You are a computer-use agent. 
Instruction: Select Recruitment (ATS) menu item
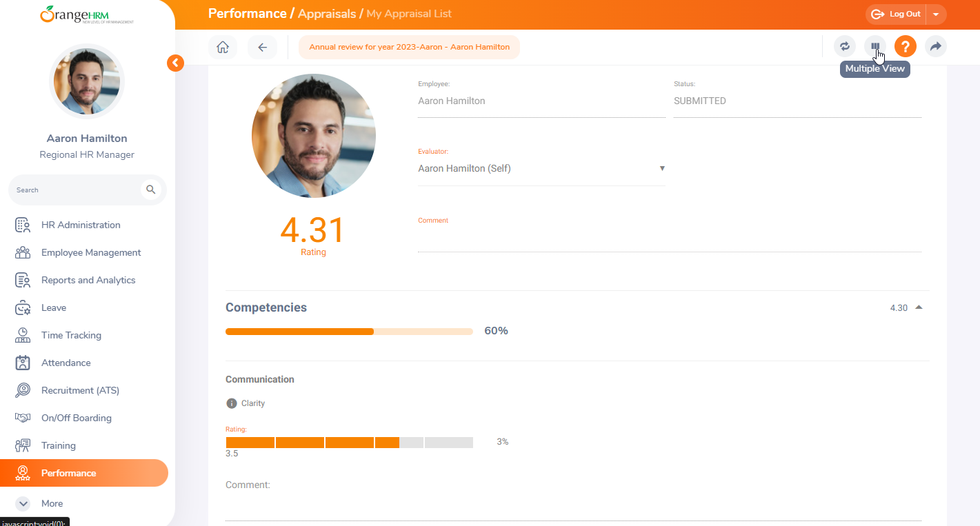click(x=80, y=390)
